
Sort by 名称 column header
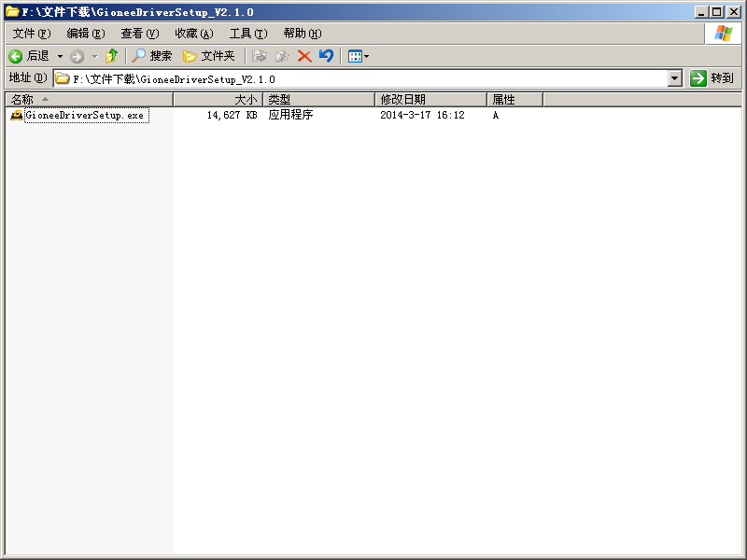(x=90, y=100)
